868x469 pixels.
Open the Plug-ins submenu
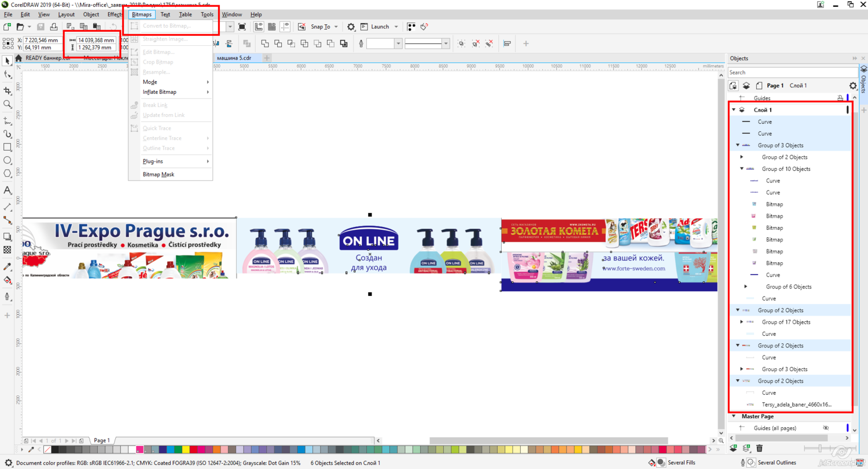[x=170, y=162]
